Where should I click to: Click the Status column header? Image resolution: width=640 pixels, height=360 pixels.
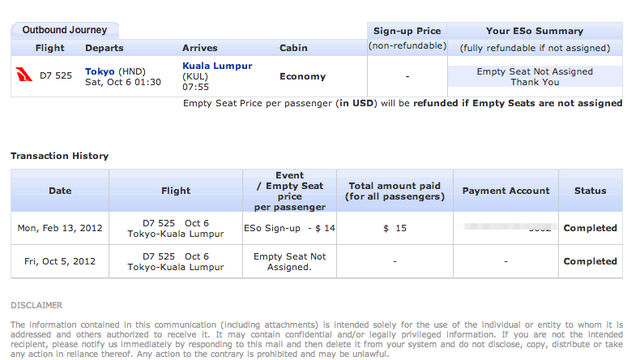(590, 191)
